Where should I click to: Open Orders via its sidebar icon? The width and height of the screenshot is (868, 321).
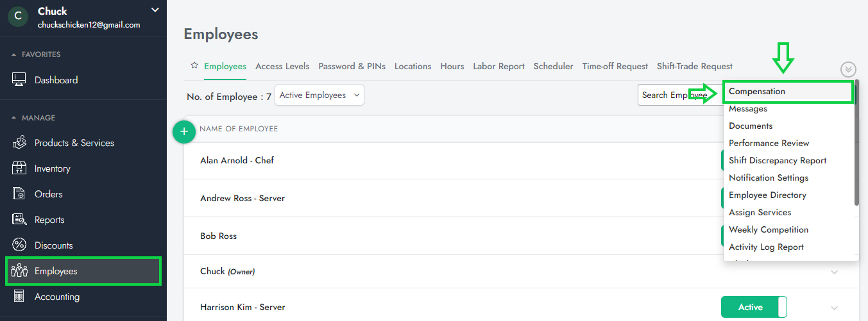(x=19, y=194)
